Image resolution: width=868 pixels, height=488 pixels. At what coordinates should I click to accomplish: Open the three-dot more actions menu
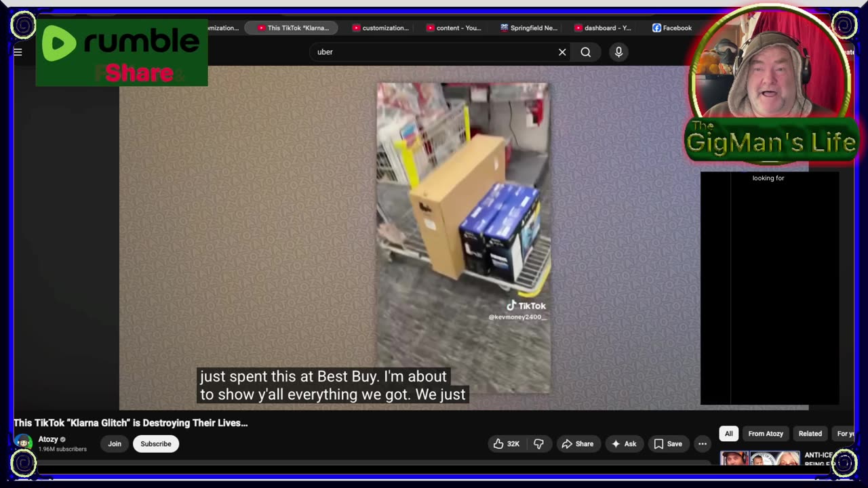703,444
